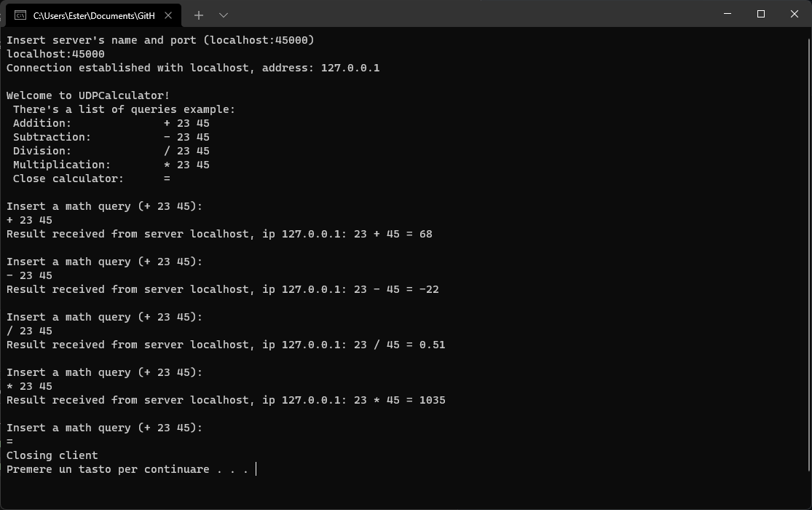This screenshot has width=812, height=510.
Task: Click the result line showing 23 * 45 = 1035
Action: [x=226, y=400]
